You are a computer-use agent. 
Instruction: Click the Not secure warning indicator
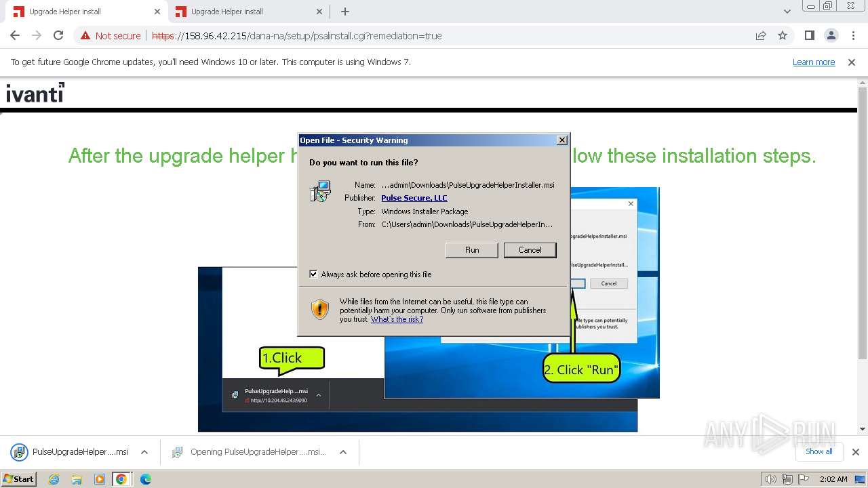[x=111, y=36]
